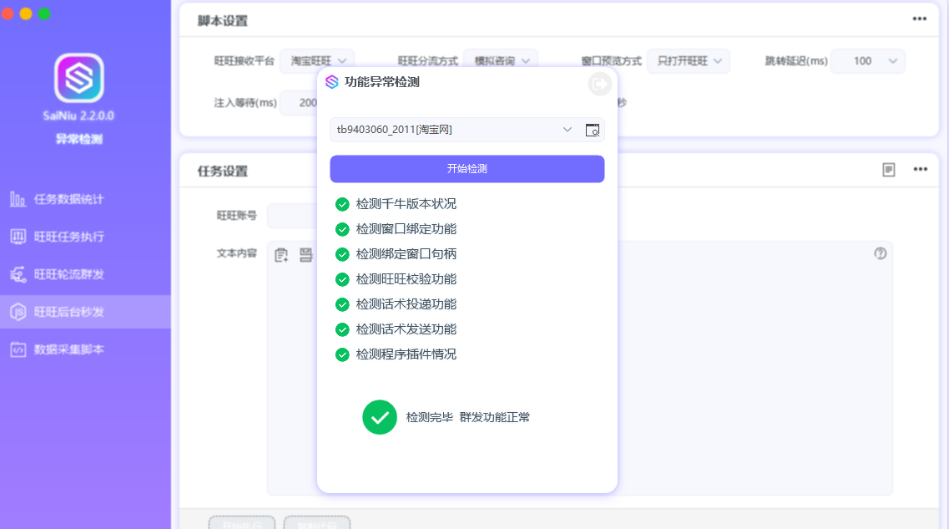This screenshot has height=529, width=949.
Task: Click the exit arrow icon in detection dialog
Action: [x=599, y=84]
